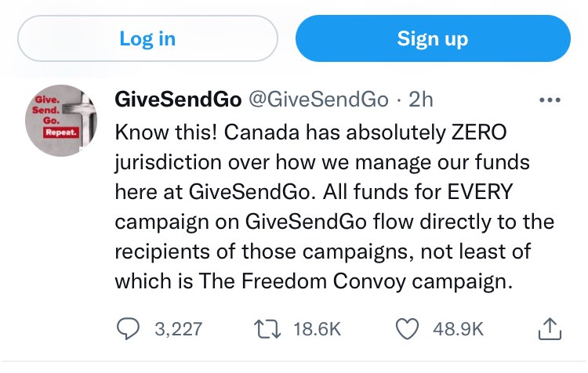Click the 3,227 replies count
Viewport: 588px width, 373px height.
pos(179,329)
